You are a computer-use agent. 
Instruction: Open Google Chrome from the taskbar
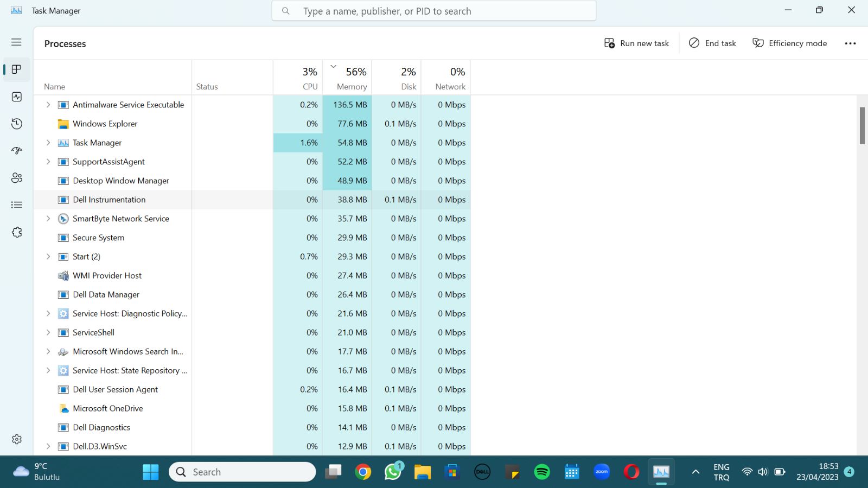click(363, 472)
